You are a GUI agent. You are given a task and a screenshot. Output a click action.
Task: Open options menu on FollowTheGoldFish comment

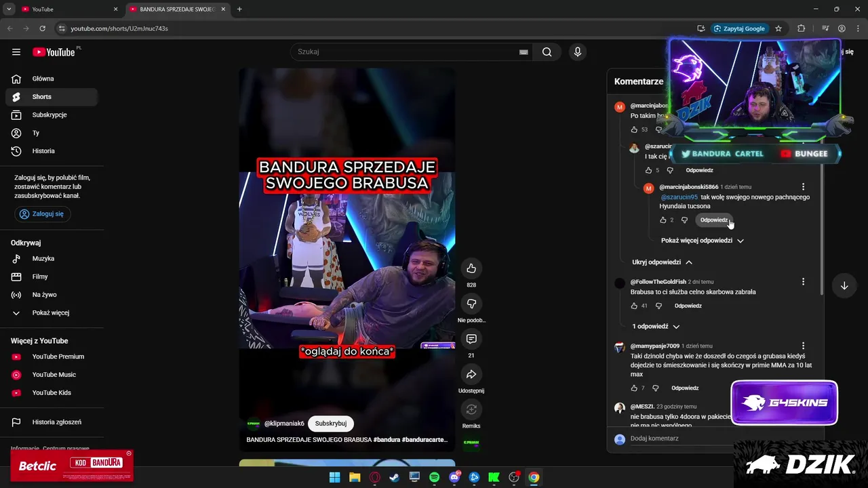[803, 282]
